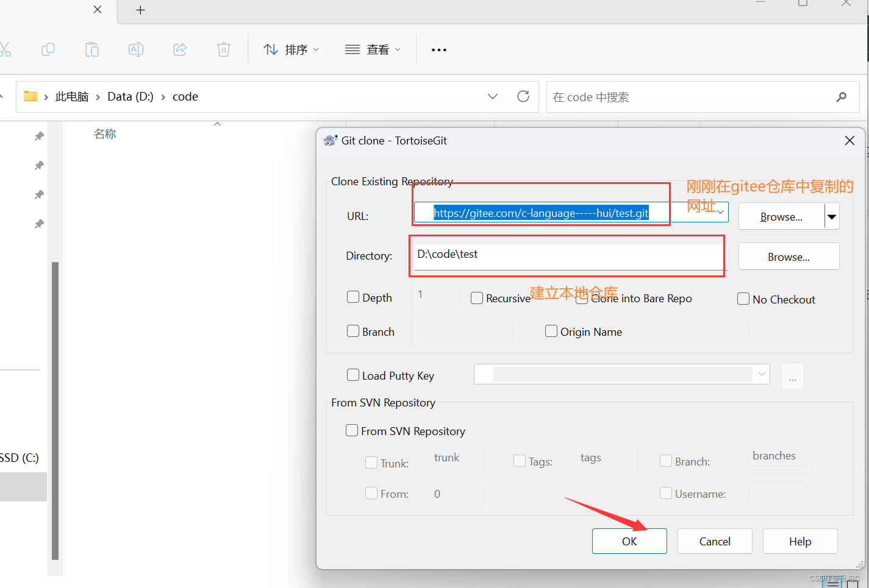
Task: Click the Help button
Action: tap(800, 541)
